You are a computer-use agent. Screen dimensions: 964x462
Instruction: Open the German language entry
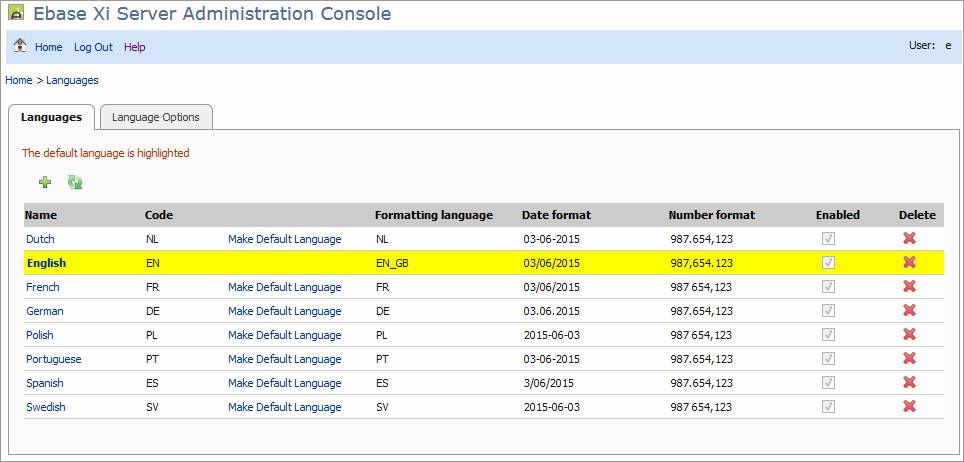pos(45,311)
